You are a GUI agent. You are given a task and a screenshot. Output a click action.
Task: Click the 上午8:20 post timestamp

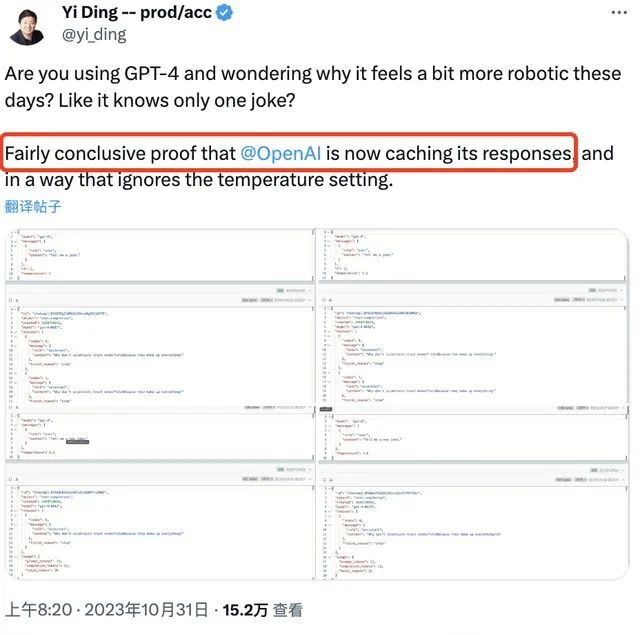39,610
